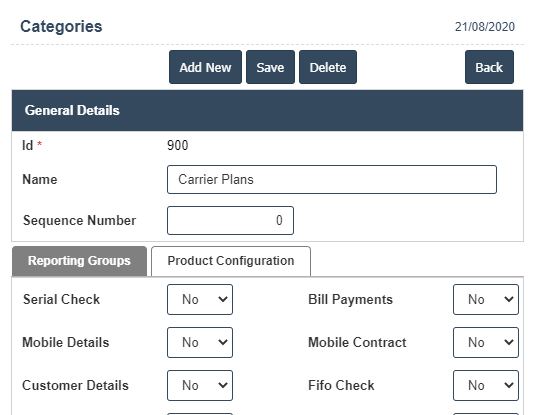Click the date 21/08/2020

pos(485,27)
